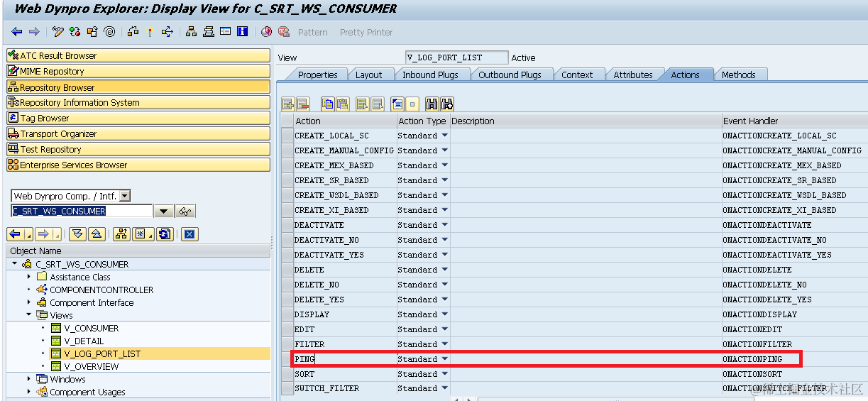
Task: Switch to the Methods tab
Action: 738,75
